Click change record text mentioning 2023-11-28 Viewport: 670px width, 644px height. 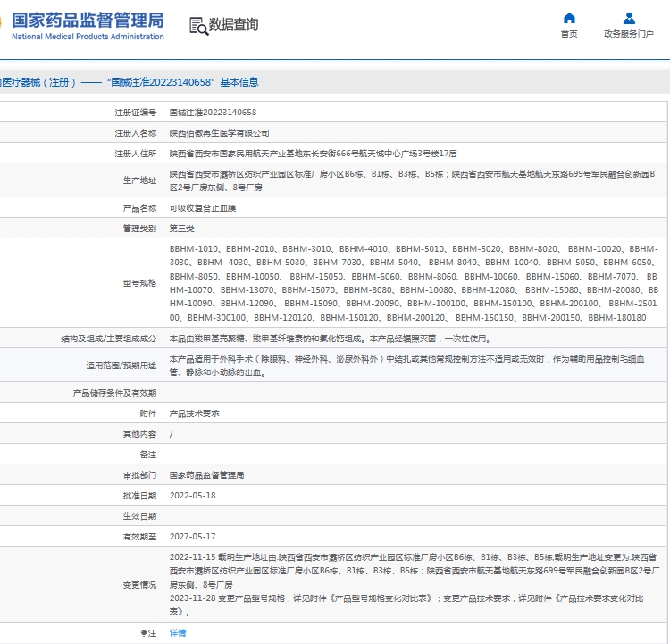tap(406, 605)
